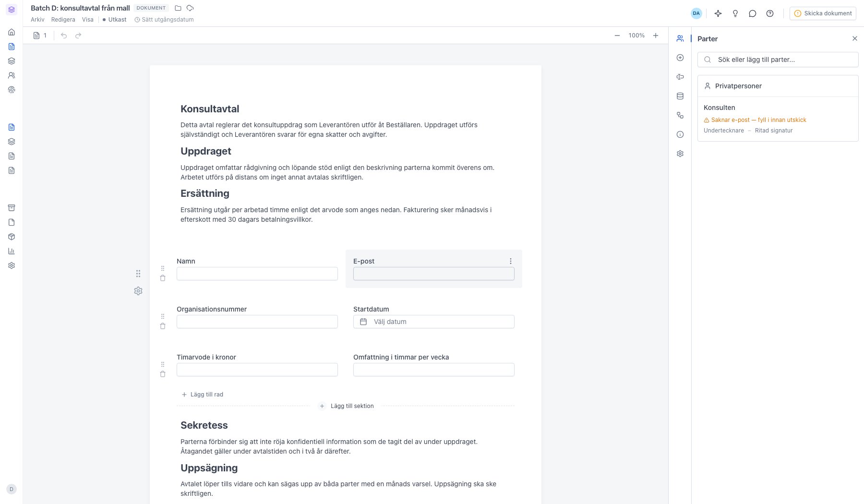
Task: Click the cloud sync icon beside title
Action: pos(190,8)
